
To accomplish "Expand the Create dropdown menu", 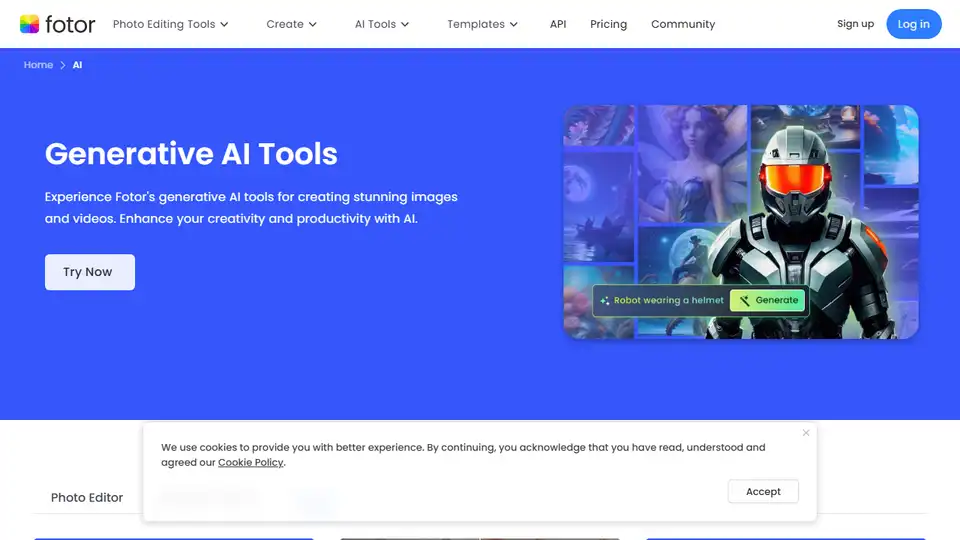I will coord(291,24).
